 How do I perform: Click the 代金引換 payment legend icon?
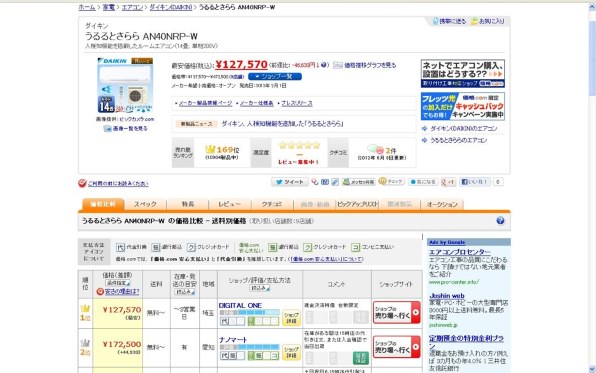[x=120, y=247]
